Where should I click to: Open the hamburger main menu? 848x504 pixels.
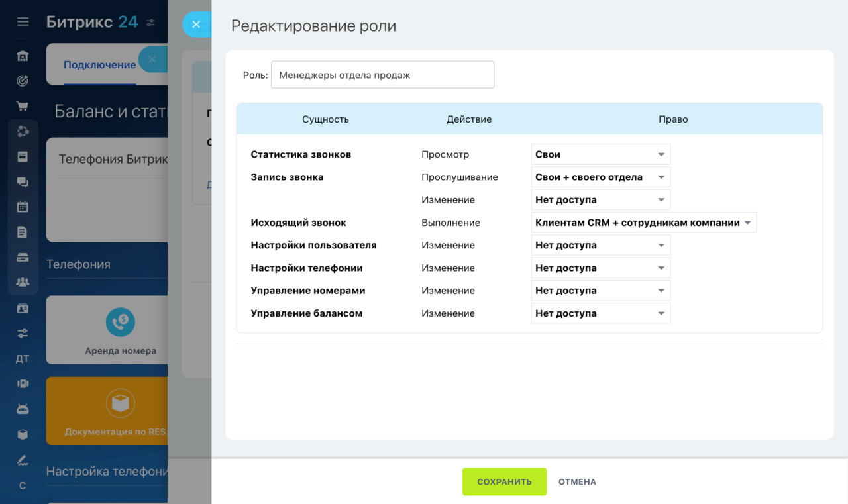[23, 22]
